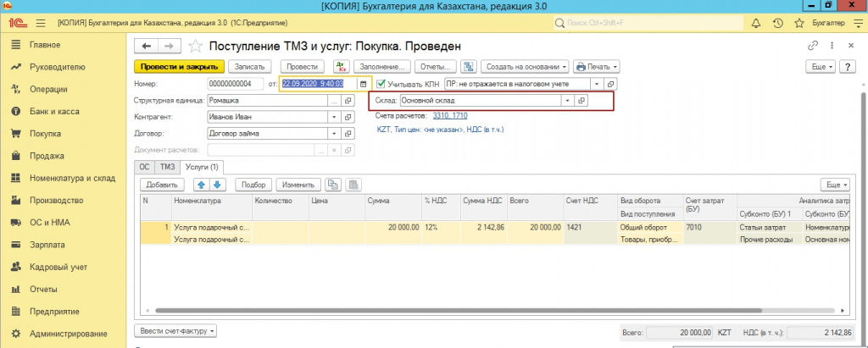868x348 pixels.
Task: Copy the document link via chain icon
Action: point(813,46)
